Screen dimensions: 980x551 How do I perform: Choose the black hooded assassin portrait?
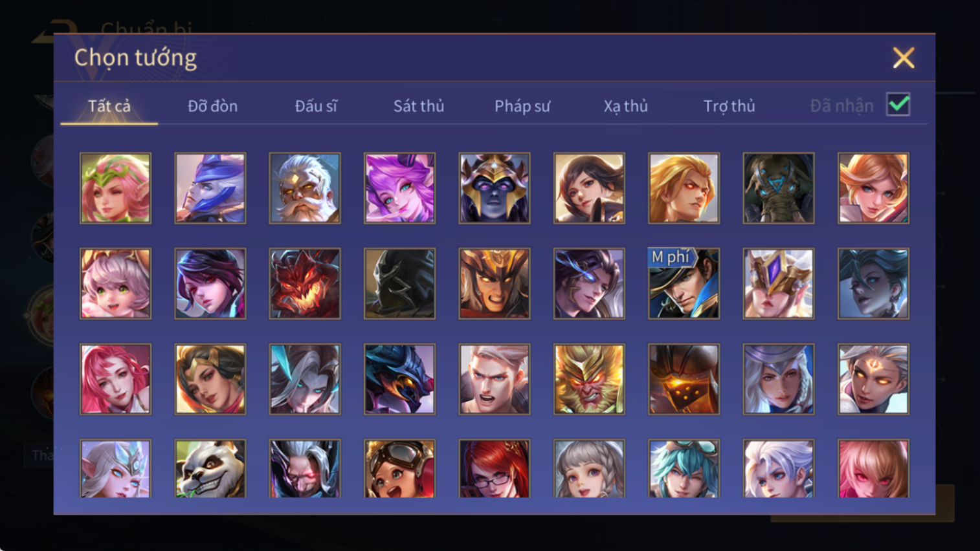tap(399, 283)
